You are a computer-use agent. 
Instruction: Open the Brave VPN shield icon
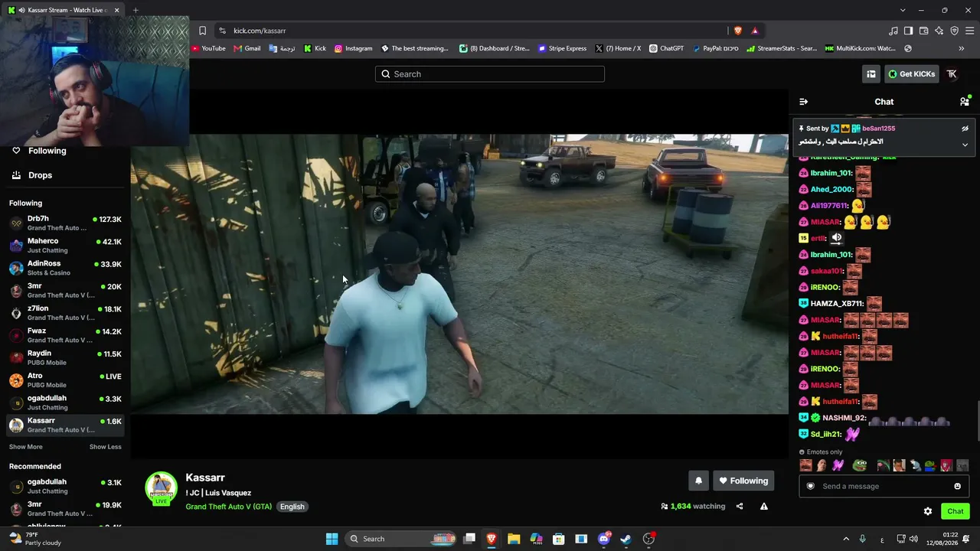coord(955,31)
